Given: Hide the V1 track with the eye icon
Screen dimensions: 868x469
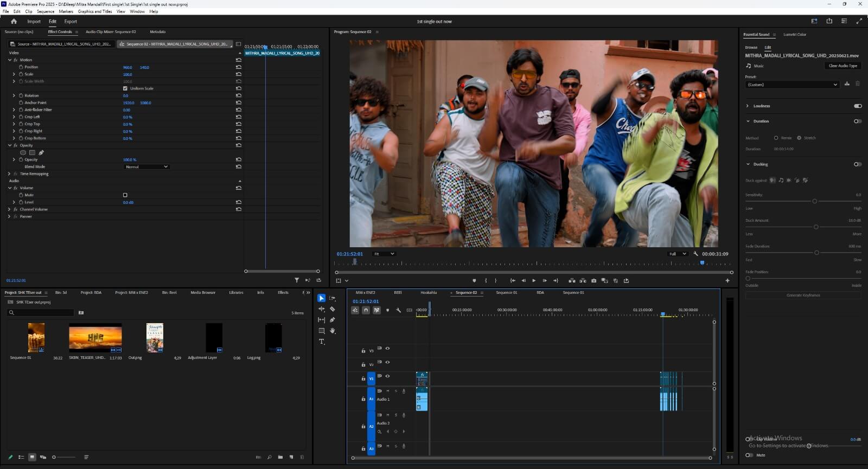Looking at the screenshot, I should (387, 376).
